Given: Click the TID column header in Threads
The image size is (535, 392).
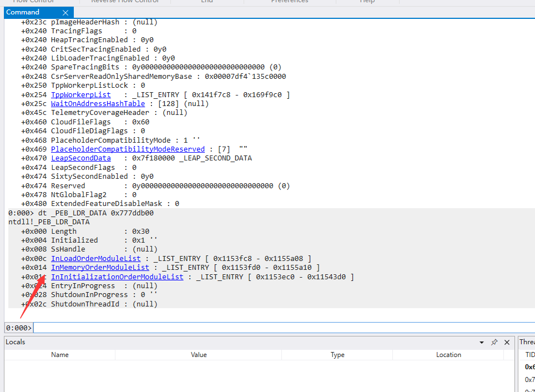Looking at the screenshot, I should click(x=529, y=355).
